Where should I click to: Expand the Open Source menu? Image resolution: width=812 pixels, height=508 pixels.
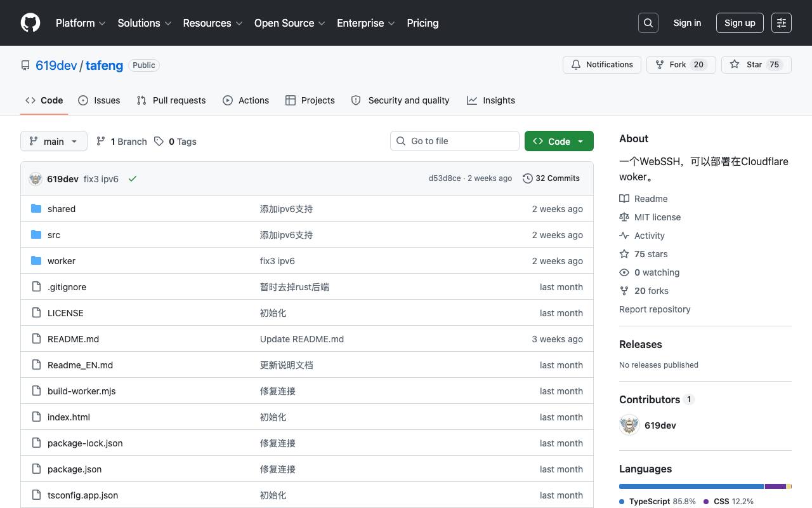(x=290, y=23)
